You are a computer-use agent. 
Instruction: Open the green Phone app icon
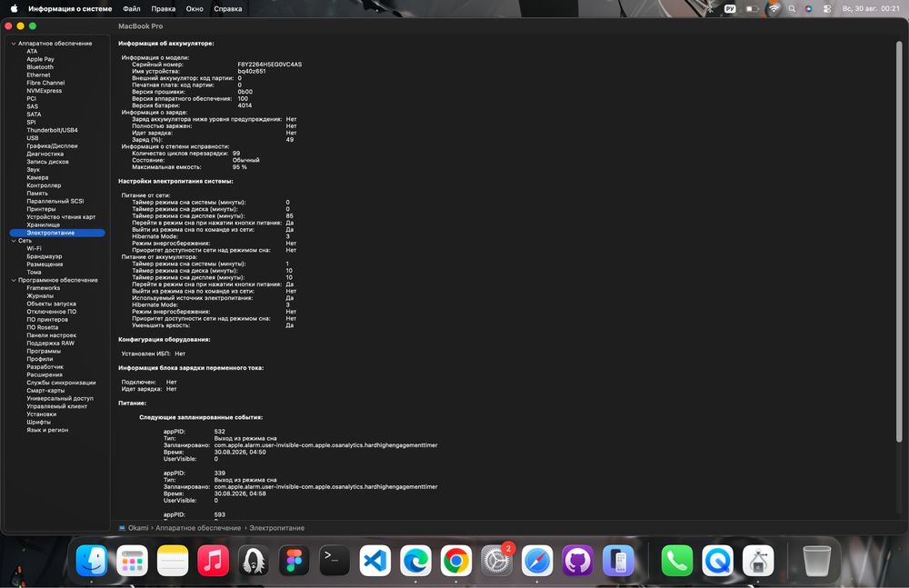(677, 561)
